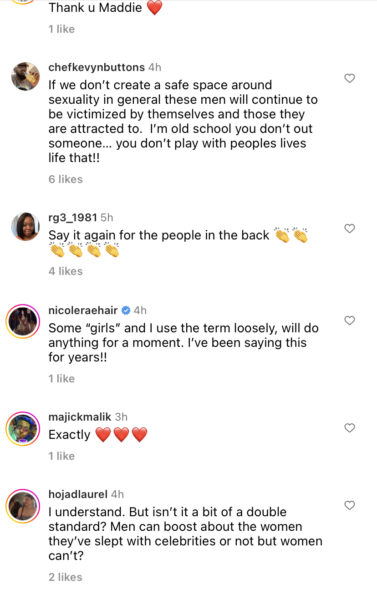377x600 pixels.
Task: Open chefkevynbuttons' profile picture
Action: point(25,76)
